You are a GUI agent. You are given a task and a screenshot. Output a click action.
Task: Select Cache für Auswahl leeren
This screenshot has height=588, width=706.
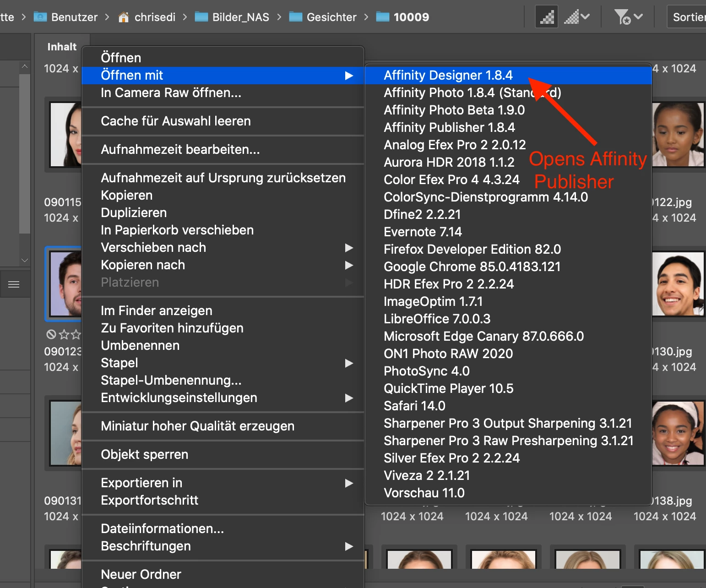[x=223, y=121]
